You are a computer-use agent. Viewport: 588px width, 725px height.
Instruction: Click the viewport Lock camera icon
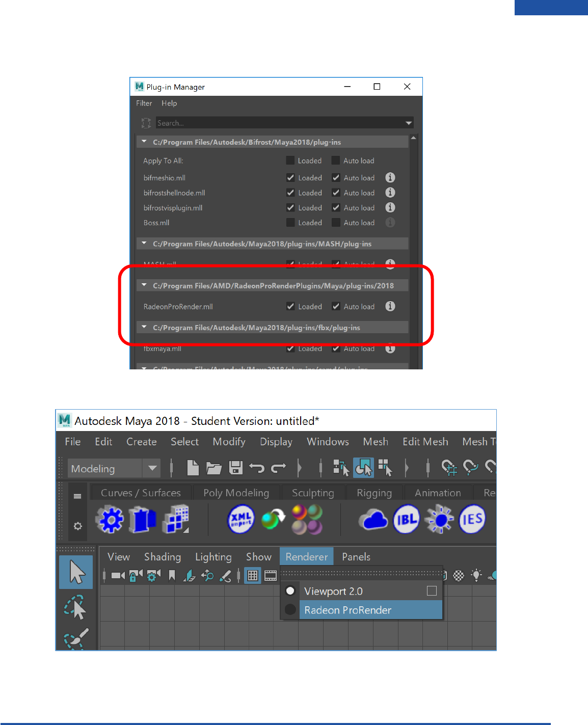click(136, 576)
